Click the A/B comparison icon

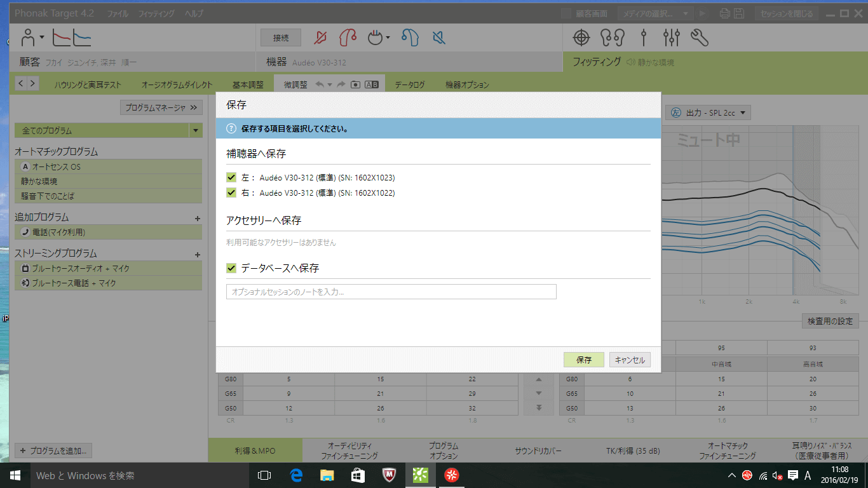[x=372, y=85]
